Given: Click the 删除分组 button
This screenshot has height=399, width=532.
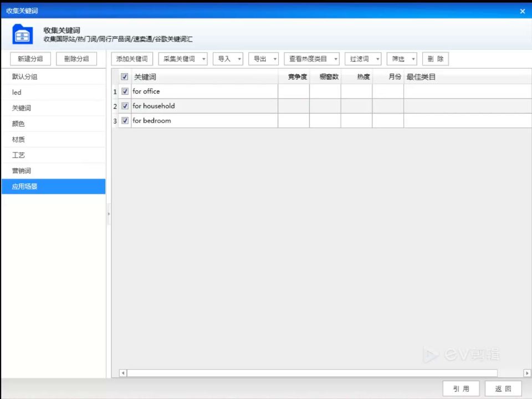Looking at the screenshot, I should (76, 59).
